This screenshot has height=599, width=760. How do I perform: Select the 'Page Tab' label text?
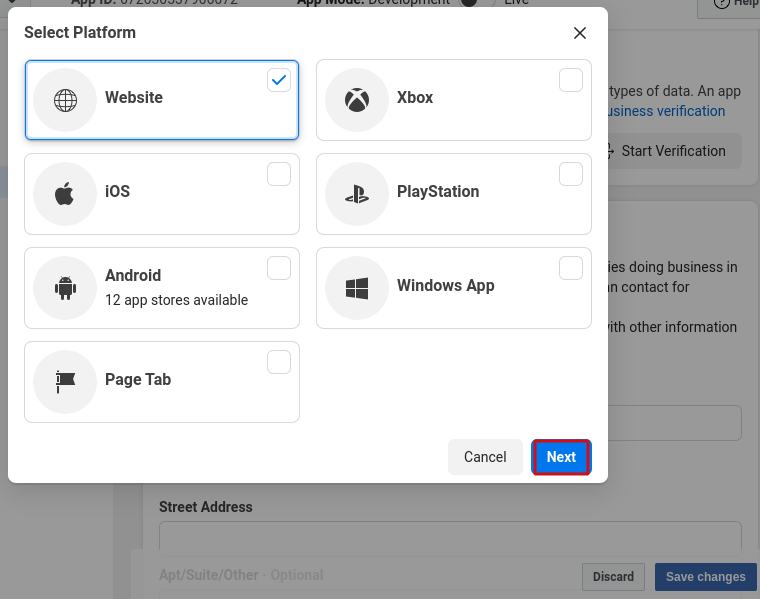coord(138,379)
